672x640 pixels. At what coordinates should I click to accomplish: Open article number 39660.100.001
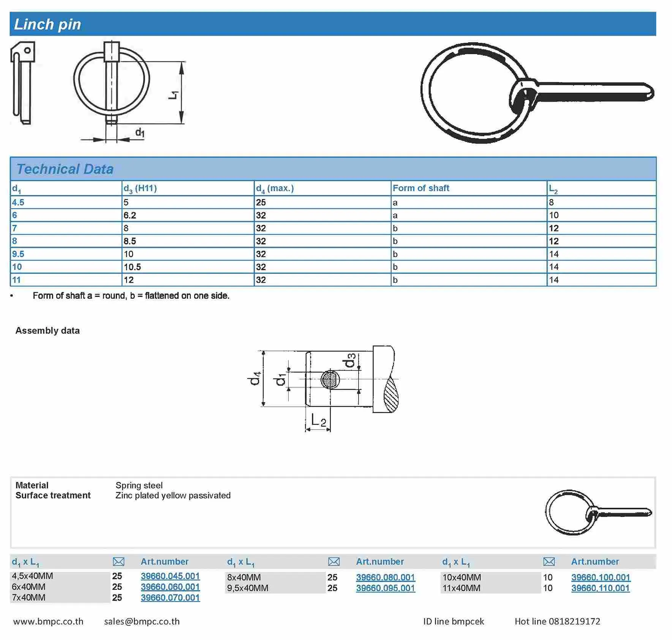[x=601, y=577]
